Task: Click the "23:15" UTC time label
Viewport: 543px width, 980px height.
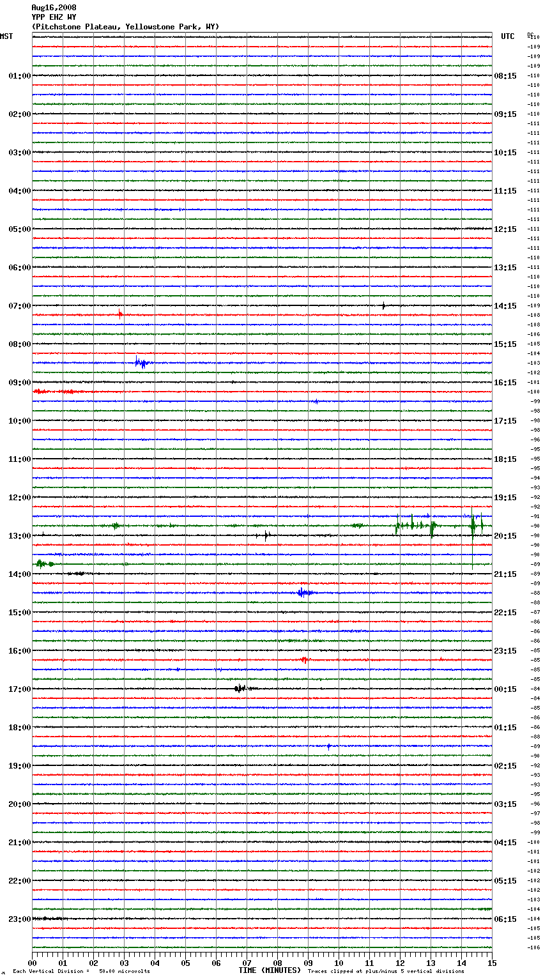Action: [x=505, y=651]
